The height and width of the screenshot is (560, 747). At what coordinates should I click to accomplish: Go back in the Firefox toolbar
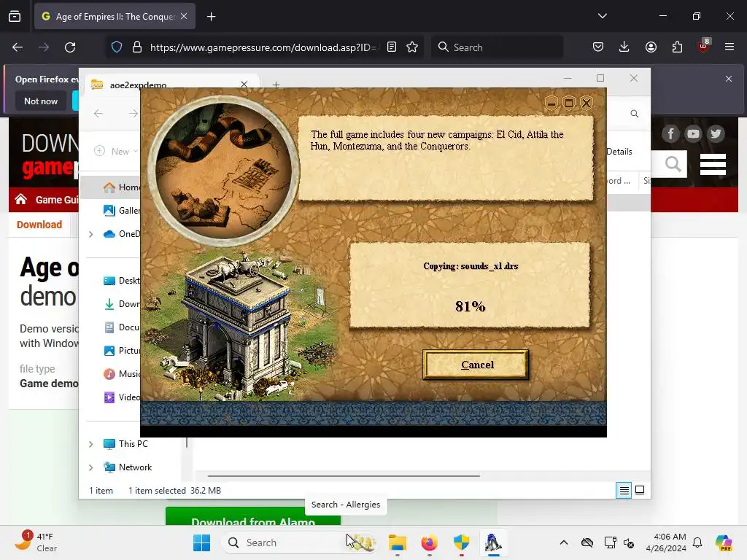(x=18, y=47)
